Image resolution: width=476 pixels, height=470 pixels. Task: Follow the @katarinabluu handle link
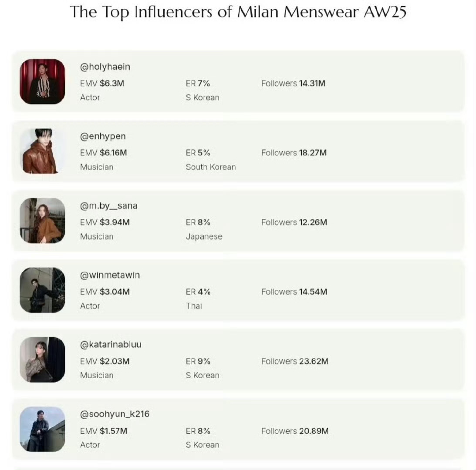111,345
